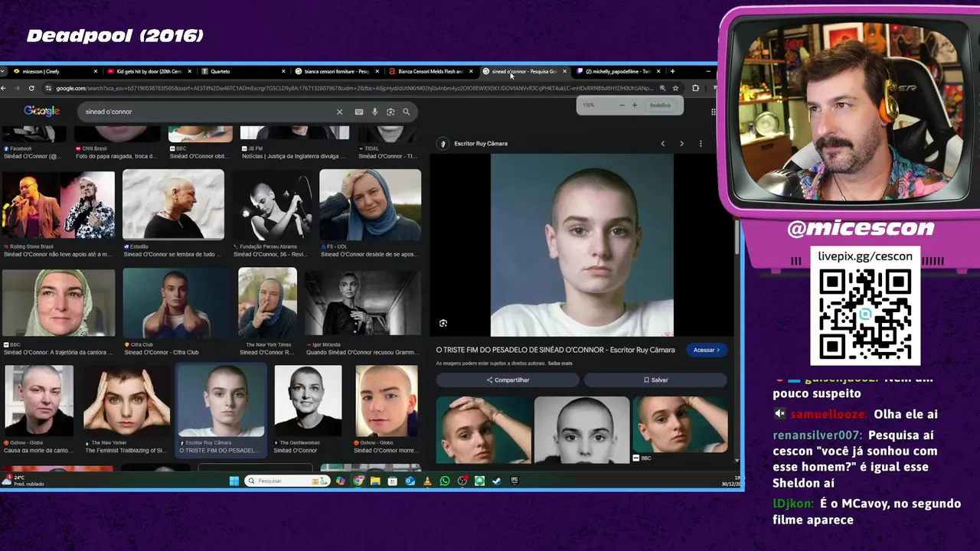Open VLC media player from taskbar
This screenshot has height=551, width=980.
click(x=427, y=481)
